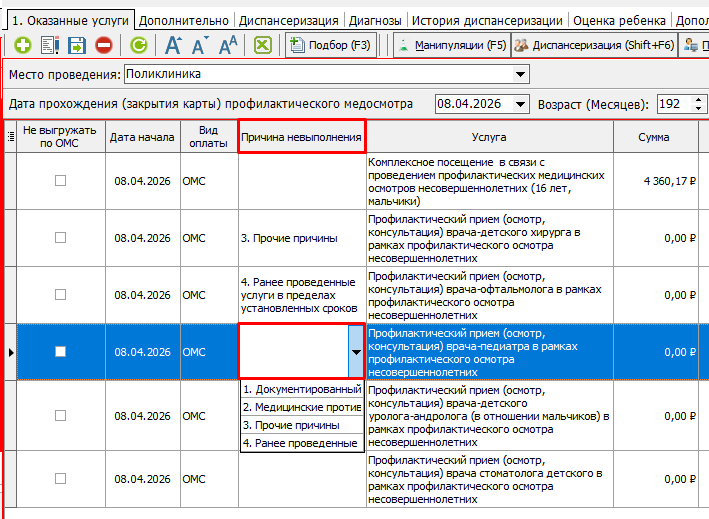Open the 'Место проведения' dropdown
The image size is (709, 519).
tap(520, 74)
